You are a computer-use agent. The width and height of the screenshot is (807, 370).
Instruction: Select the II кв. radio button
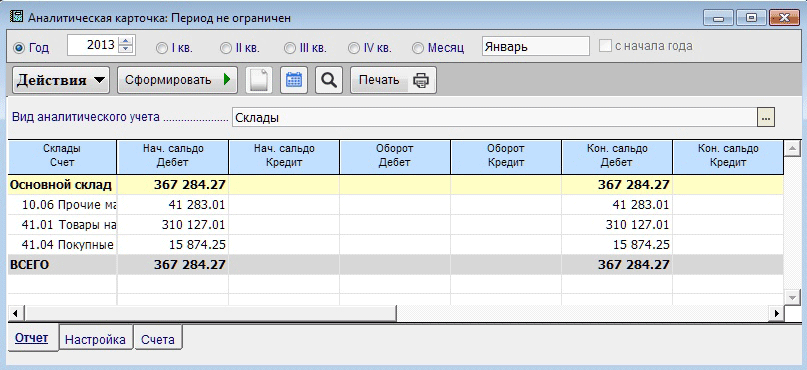click(225, 48)
